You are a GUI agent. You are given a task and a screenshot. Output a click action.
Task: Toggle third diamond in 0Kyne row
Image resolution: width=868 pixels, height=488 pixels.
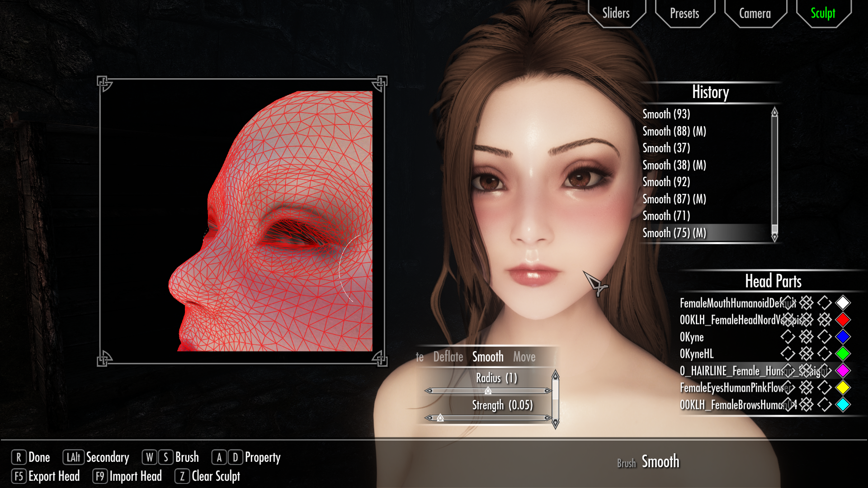(x=824, y=337)
